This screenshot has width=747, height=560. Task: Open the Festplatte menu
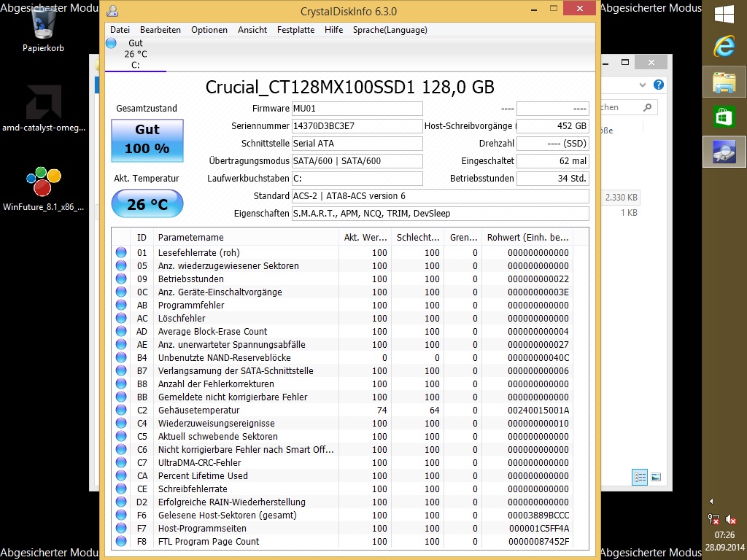point(295,29)
